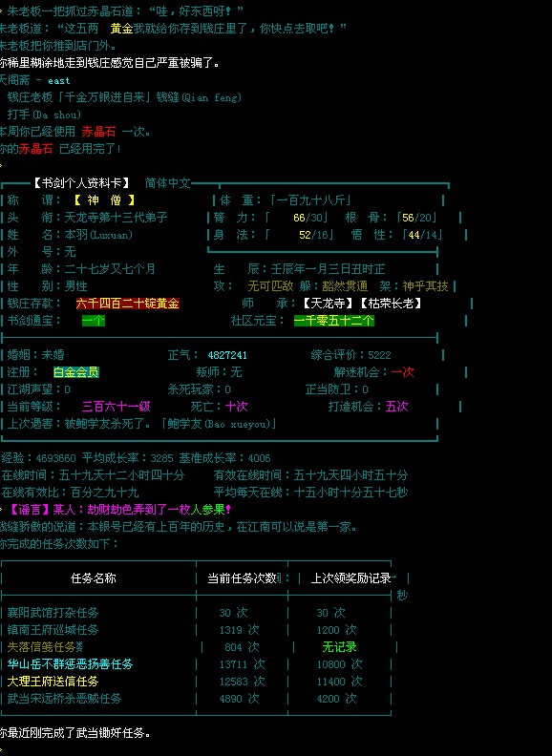Image resolution: width=552 pixels, height=756 pixels.
Task: Click the 书剑通宝 value 一个
Action: pos(94,321)
